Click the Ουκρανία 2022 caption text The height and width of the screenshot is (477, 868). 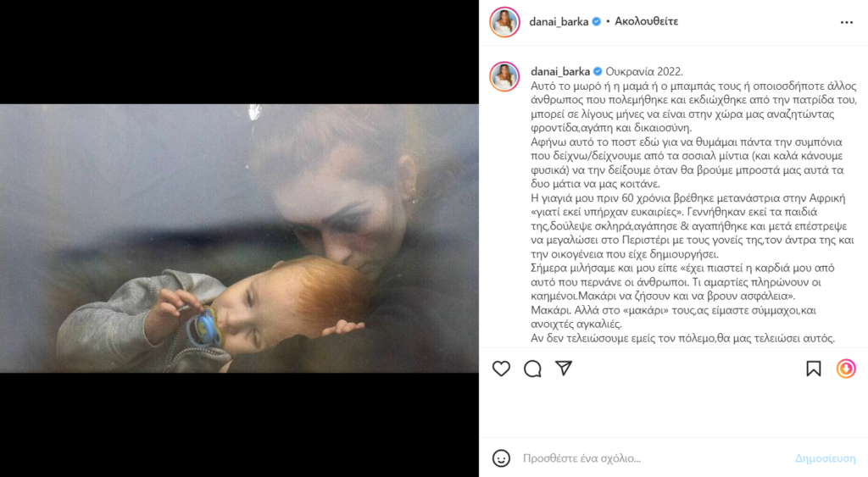[x=644, y=71]
